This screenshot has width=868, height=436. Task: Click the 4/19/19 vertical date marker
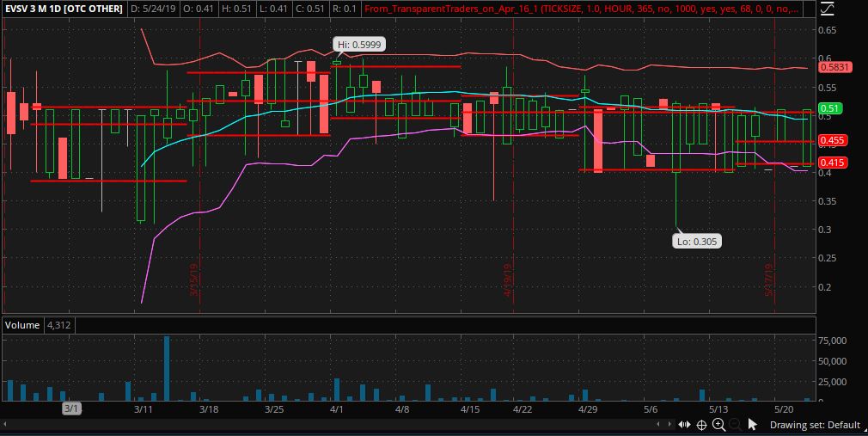[508, 279]
